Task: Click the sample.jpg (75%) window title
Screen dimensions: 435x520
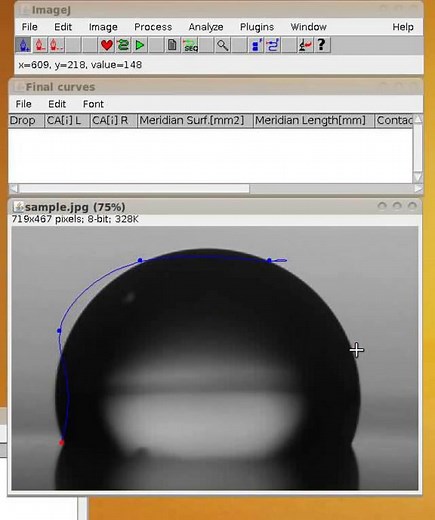Action: (x=75, y=207)
